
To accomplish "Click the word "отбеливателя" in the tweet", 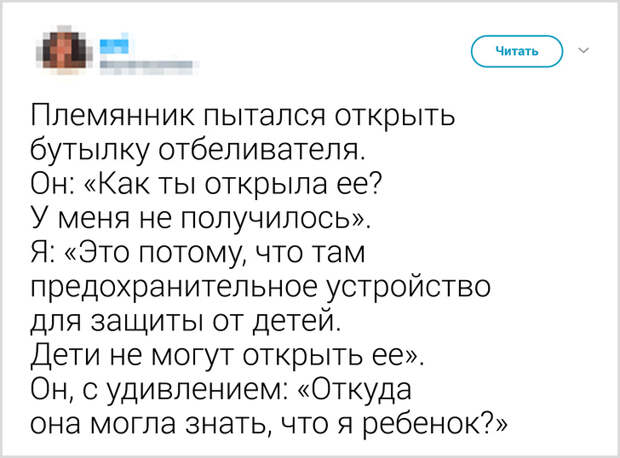I will coord(259,150).
